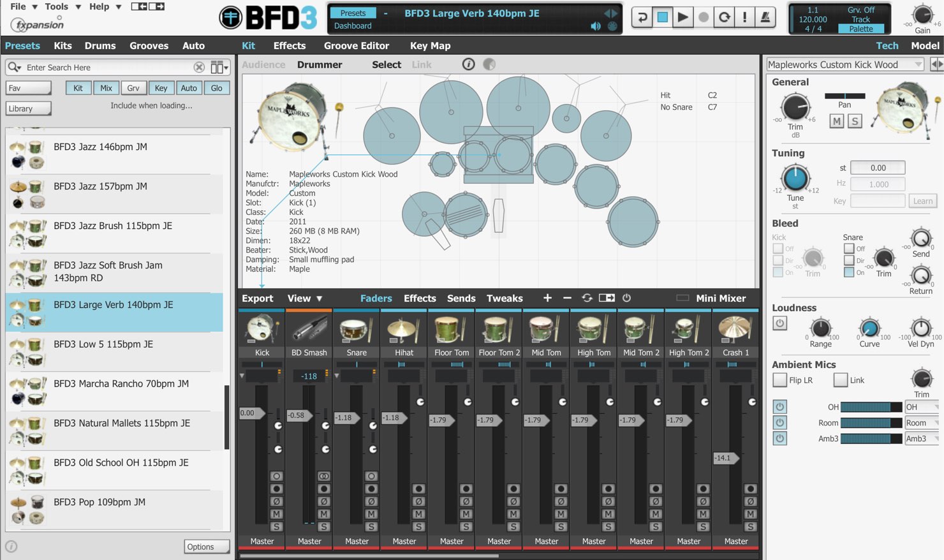
Task: Open the Key Map tab
Action: [x=430, y=45]
